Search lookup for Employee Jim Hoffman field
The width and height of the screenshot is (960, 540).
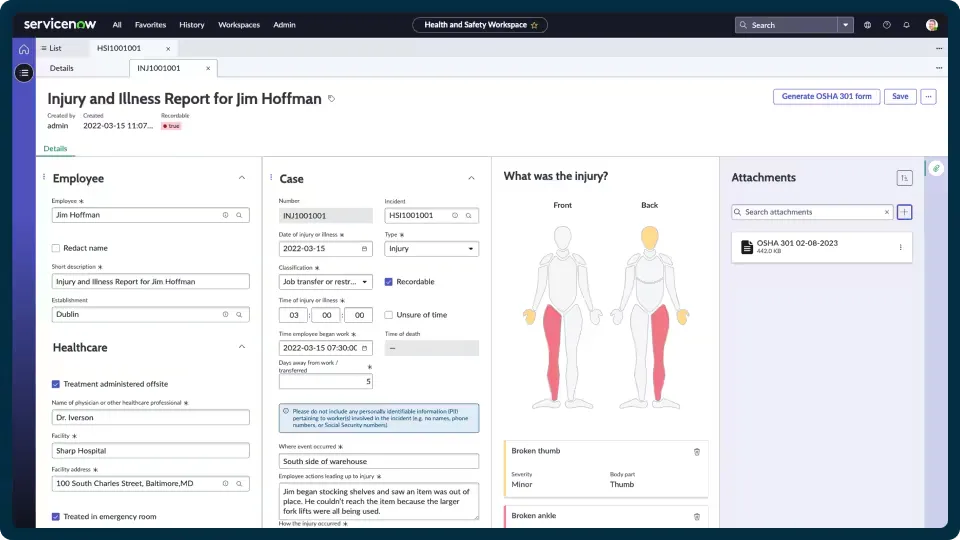tap(239, 215)
